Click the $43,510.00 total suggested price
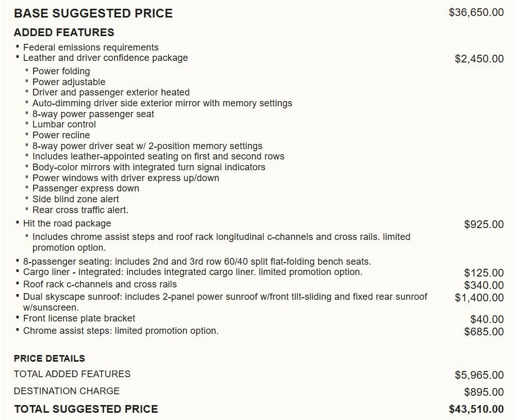The width and height of the screenshot is (516, 420). tap(476, 409)
